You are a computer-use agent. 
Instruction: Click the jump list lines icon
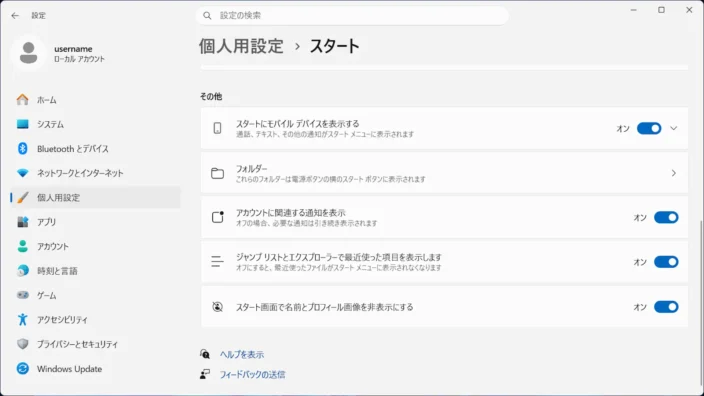coord(217,261)
